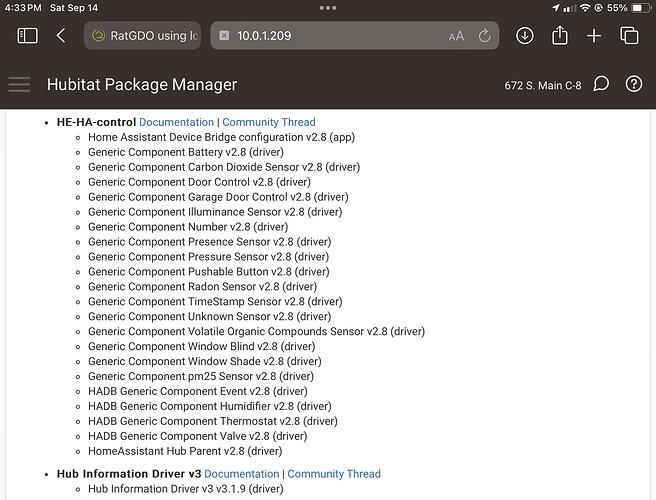Screen dimensions: 656x500
Task: Click Generic Component Illuminance Sensor entry
Action: pos(215,212)
